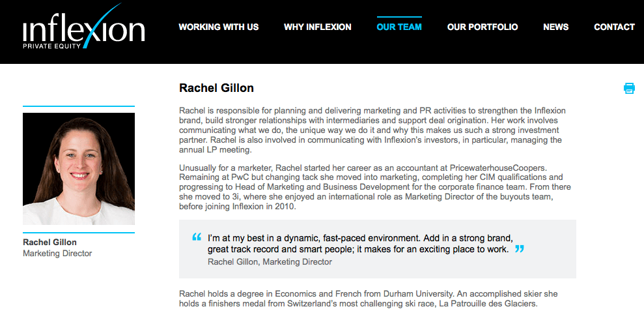The width and height of the screenshot is (644, 326).
Task: Click the printer icon to print page
Action: [x=629, y=88]
